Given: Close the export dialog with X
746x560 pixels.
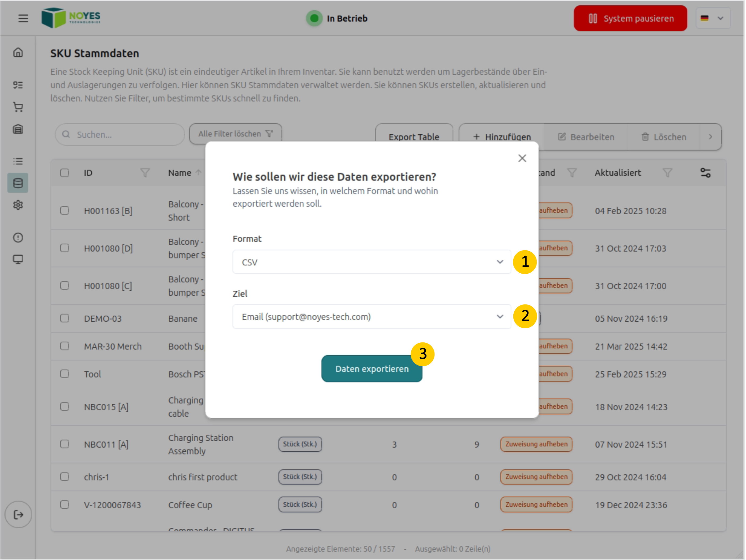Looking at the screenshot, I should [522, 158].
